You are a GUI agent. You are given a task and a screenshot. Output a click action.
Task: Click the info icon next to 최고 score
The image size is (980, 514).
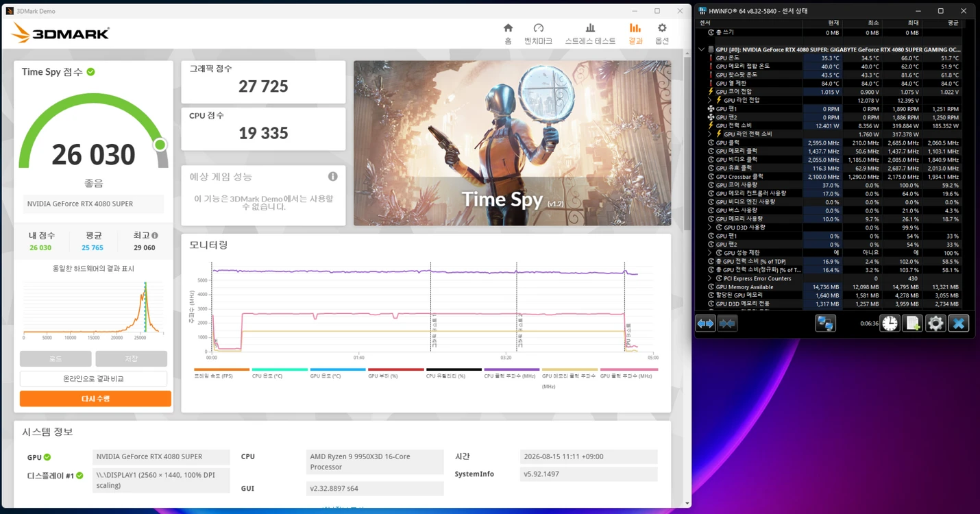(x=155, y=235)
